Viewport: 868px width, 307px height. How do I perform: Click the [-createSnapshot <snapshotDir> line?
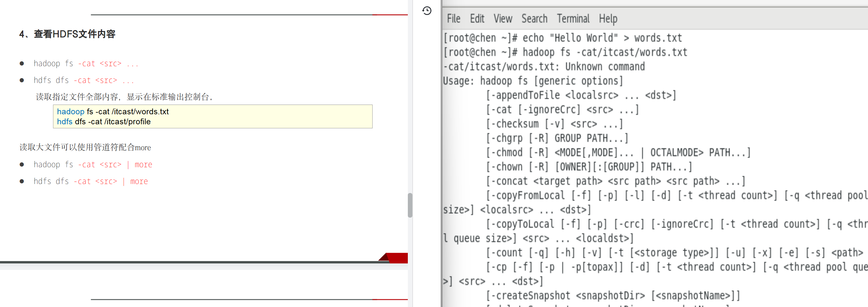click(613, 296)
